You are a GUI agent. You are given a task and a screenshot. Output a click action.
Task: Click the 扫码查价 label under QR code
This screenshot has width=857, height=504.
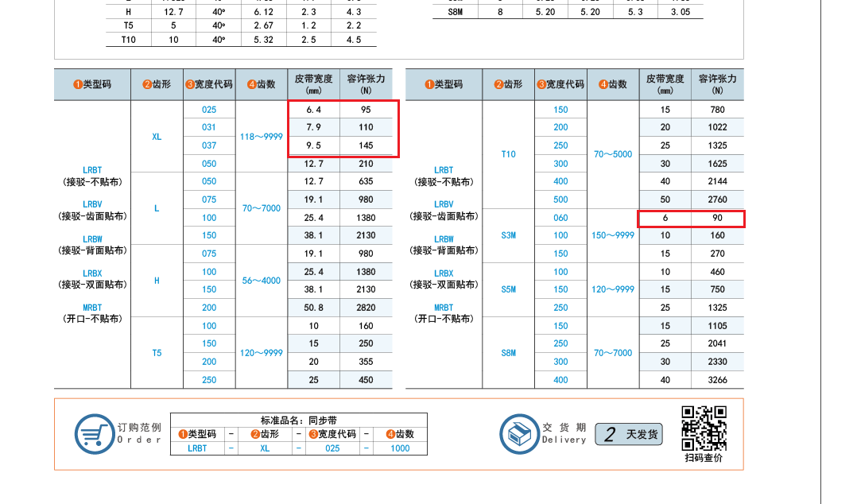(x=704, y=457)
